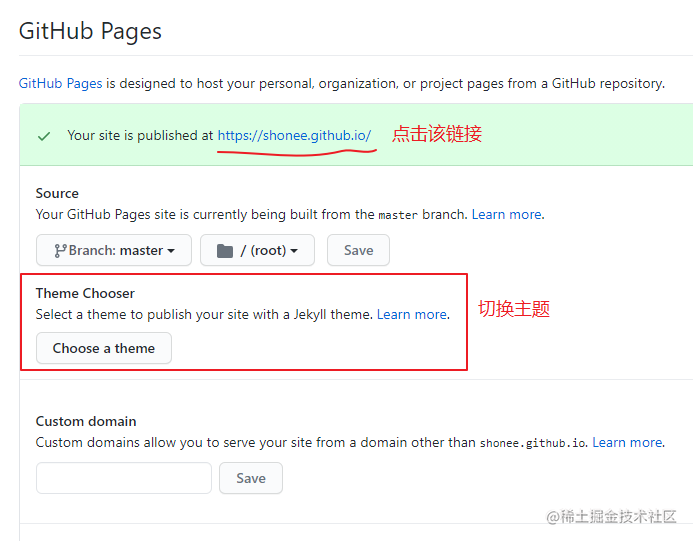Click the folder icon in root selector
693x541 pixels.
coord(225,251)
